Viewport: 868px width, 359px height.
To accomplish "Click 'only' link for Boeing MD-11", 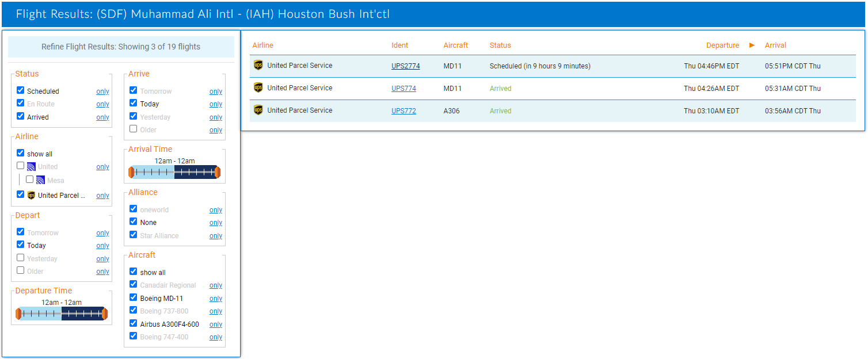I will click(216, 299).
